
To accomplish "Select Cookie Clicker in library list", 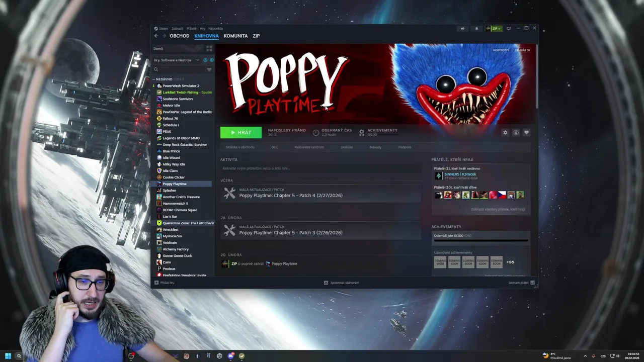I will (x=174, y=177).
